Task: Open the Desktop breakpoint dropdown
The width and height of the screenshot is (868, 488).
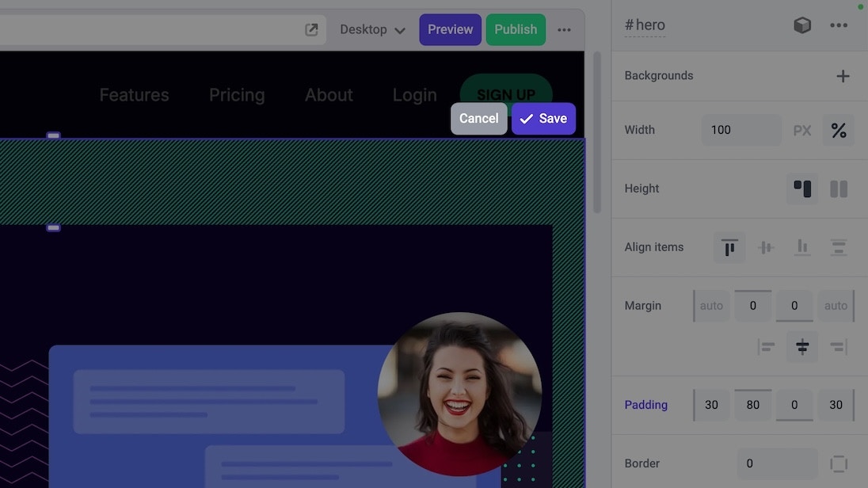Action: pos(372,29)
